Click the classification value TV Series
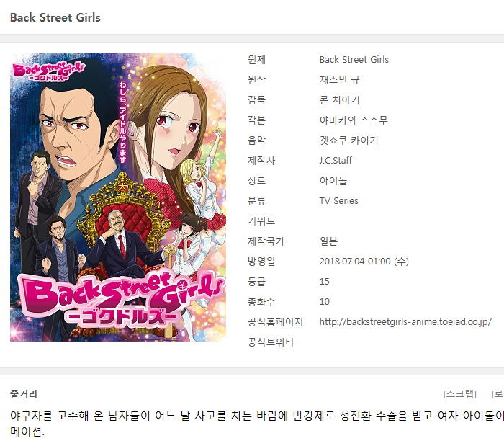Image resolution: width=504 pixels, height=441 pixels. 339,201
